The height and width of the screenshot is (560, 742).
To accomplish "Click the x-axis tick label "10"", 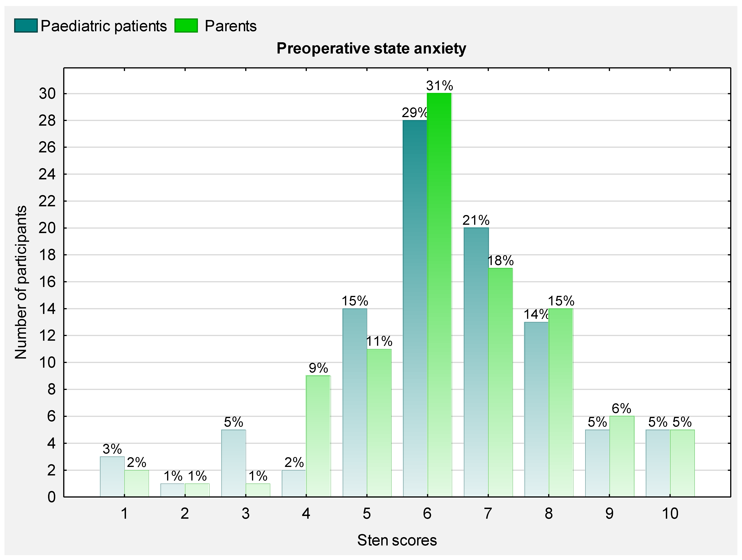I will tap(670, 514).
